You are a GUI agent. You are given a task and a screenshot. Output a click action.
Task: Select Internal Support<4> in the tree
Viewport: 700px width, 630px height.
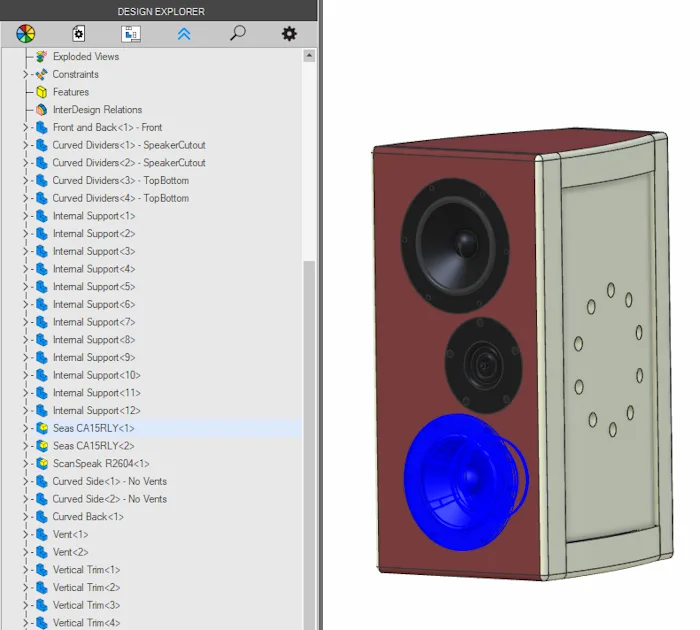tap(94, 269)
